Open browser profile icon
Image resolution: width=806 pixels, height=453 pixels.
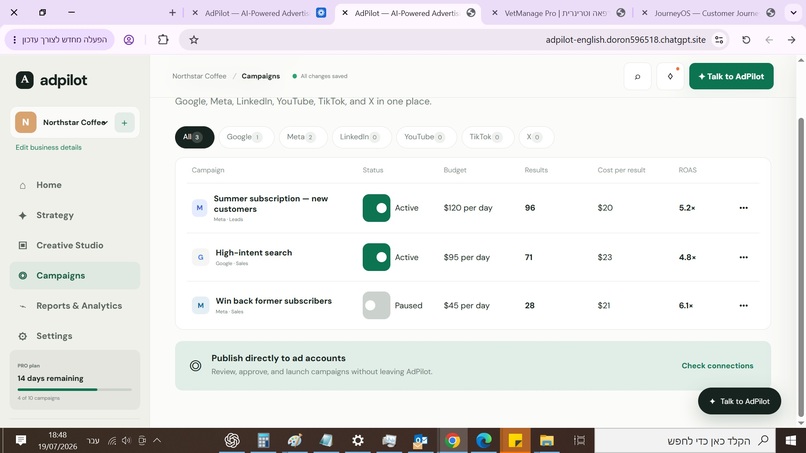(129, 40)
